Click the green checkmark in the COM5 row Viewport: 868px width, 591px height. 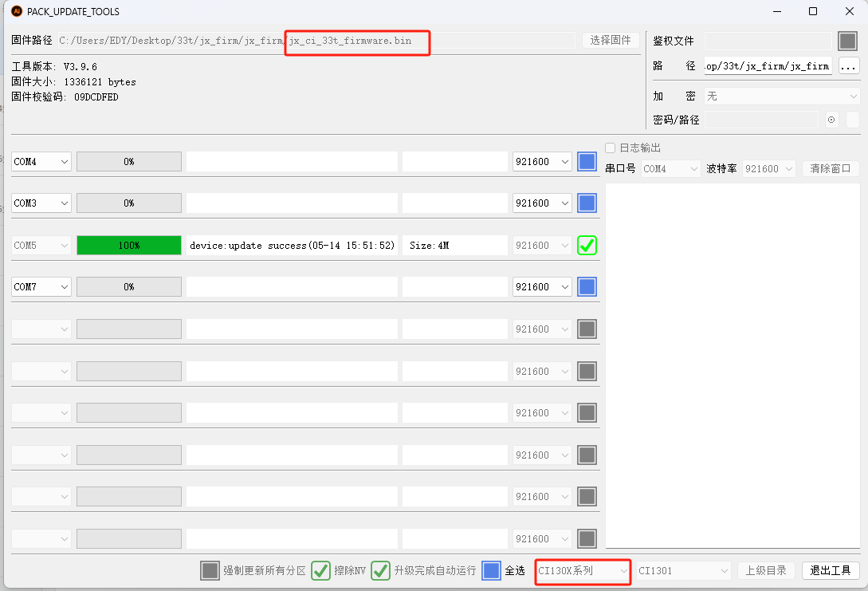[x=587, y=246]
